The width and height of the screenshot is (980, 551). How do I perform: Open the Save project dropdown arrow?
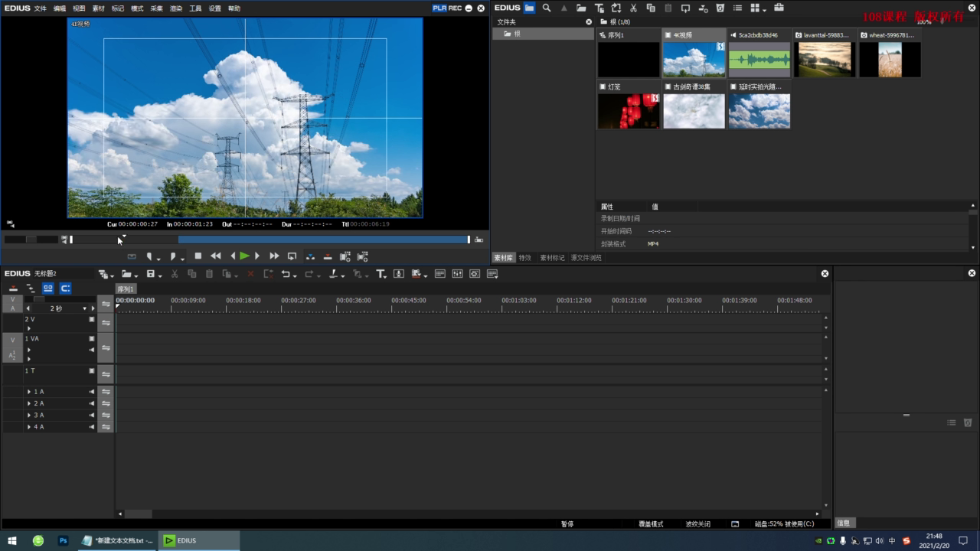159,275
